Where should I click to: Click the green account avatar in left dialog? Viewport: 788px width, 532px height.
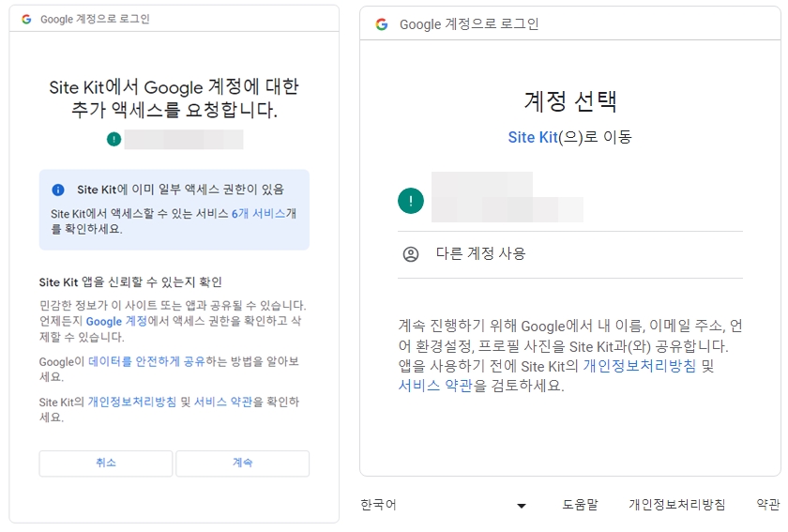[x=114, y=139]
